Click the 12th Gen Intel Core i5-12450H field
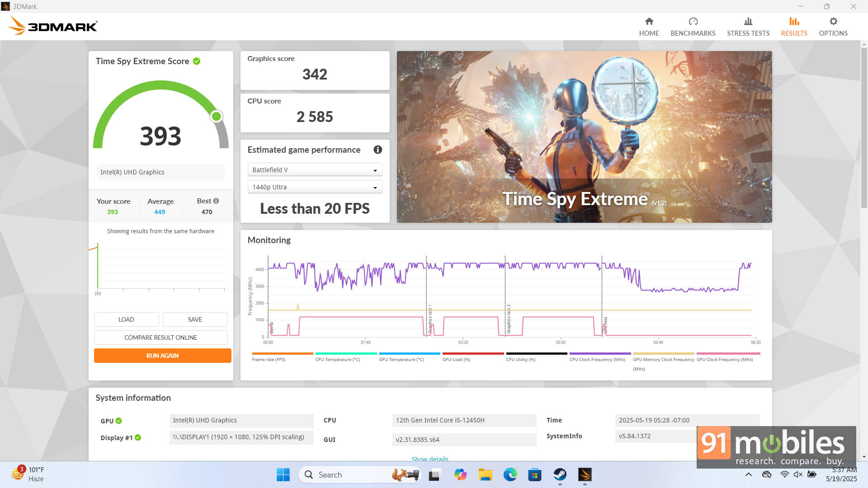868x488 pixels. click(x=464, y=420)
